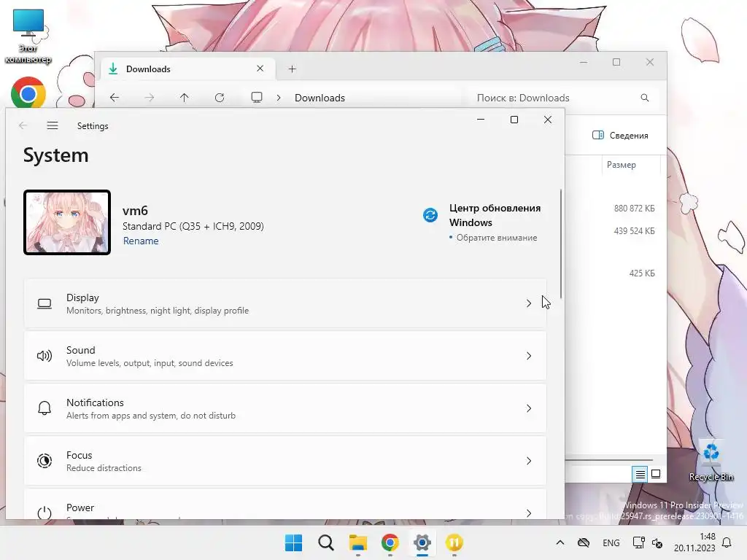Click the vm6 desktop wallpaper thumbnail

tap(67, 222)
